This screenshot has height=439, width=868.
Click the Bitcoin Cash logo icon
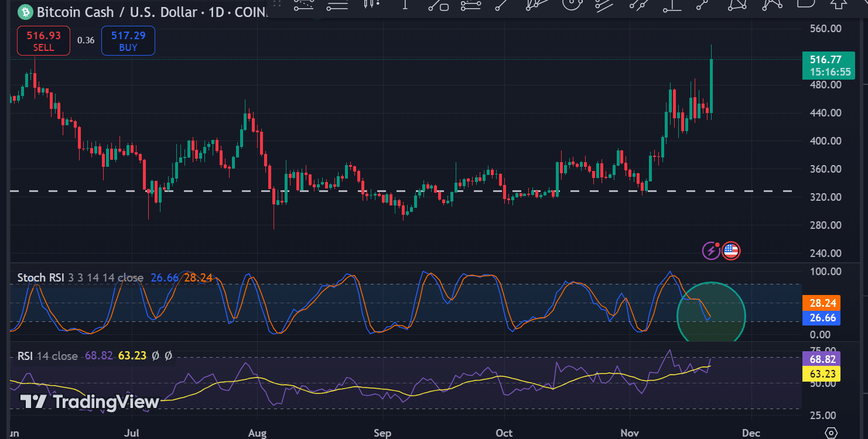[x=25, y=11]
